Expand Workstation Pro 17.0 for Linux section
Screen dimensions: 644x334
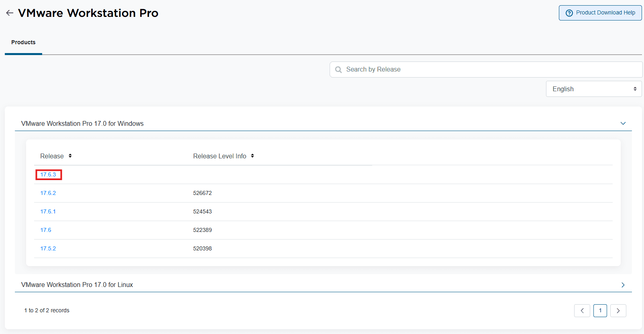click(x=623, y=285)
